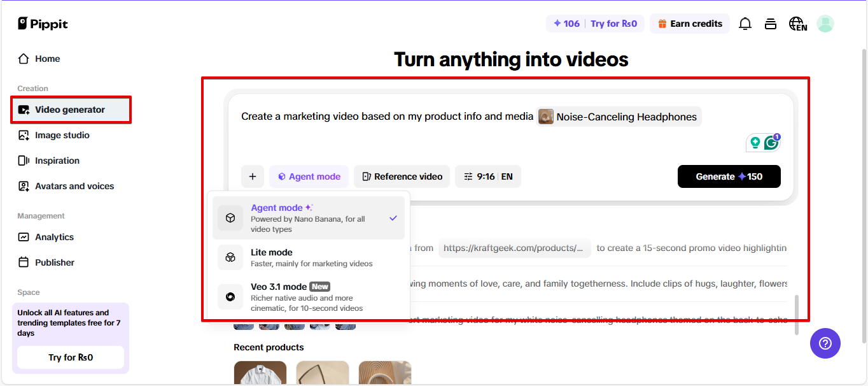The image size is (868, 386).
Task: Click the Earn credits link
Action: point(690,23)
